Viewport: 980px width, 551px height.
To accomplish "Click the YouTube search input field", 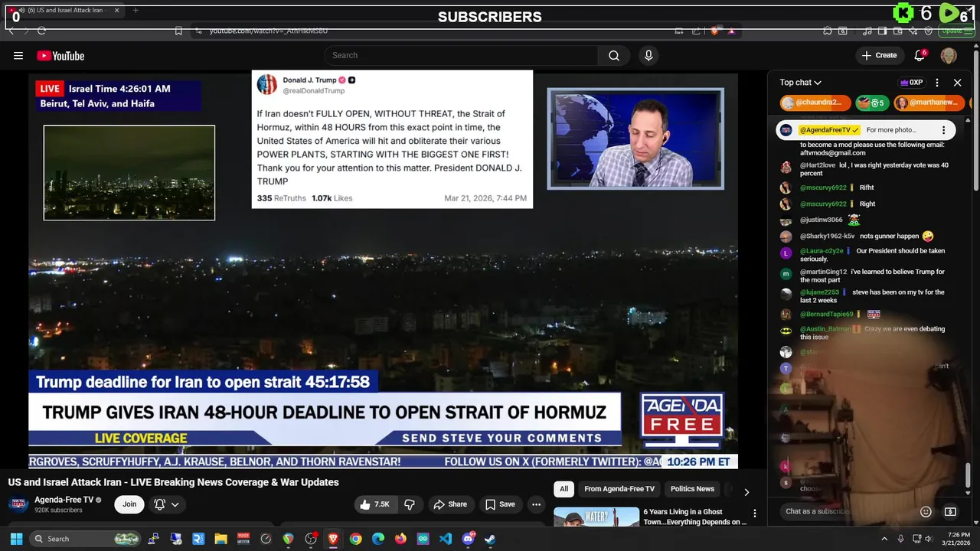I will 461,55.
